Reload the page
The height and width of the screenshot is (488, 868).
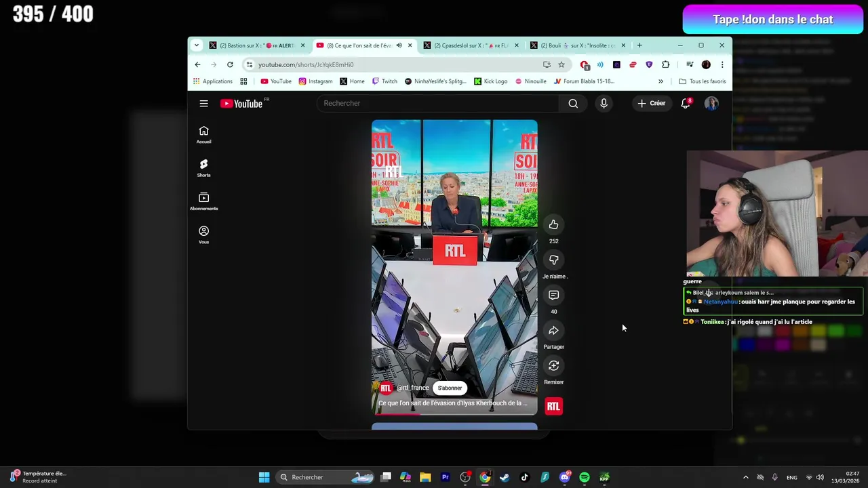(x=230, y=64)
